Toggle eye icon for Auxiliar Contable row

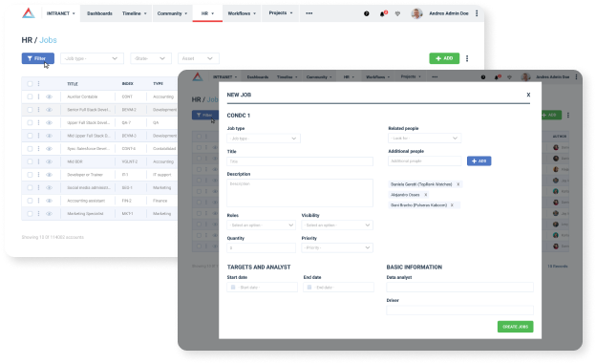pos(49,96)
